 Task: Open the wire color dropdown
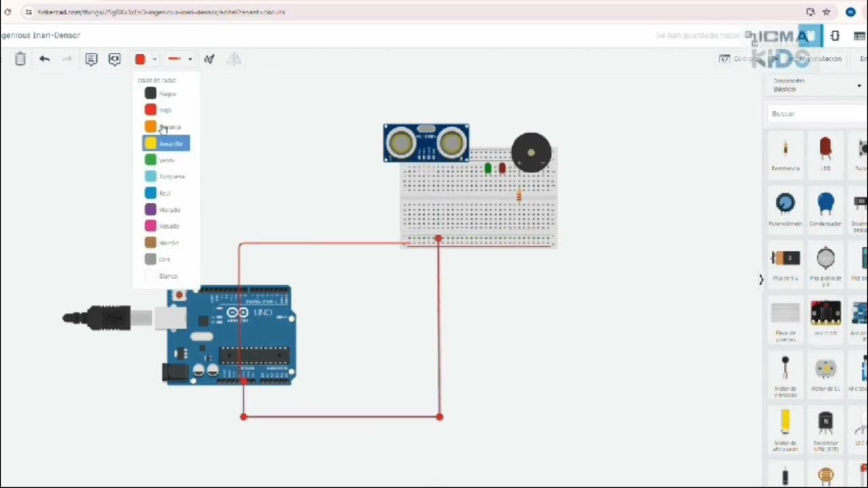(x=144, y=59)
